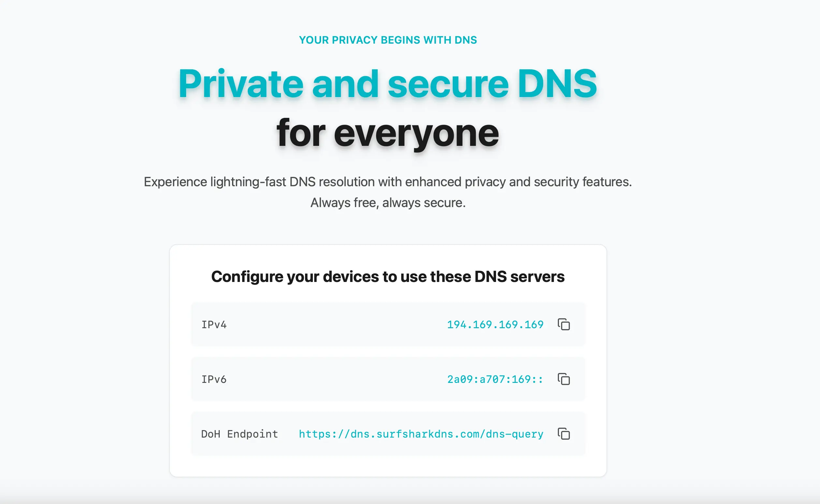The width and height of the screenshot is (820, 504).
Task: Click the 'Always free, always secure.' text
Action: click(388, 203)
